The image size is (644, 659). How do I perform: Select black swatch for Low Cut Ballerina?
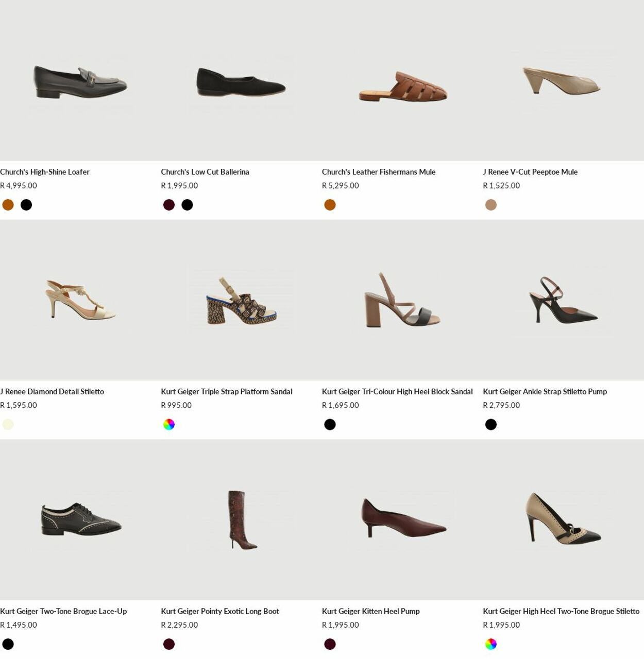(x=188, y=205)
